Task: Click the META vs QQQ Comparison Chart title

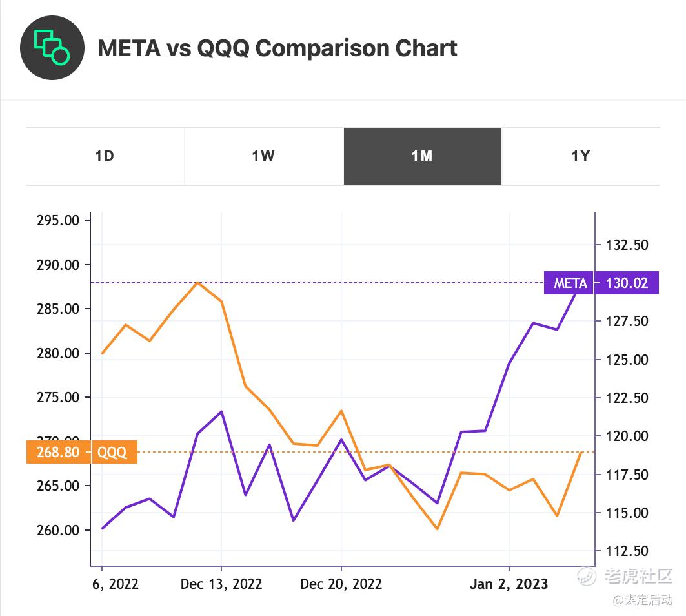Action: coord(277,48)
